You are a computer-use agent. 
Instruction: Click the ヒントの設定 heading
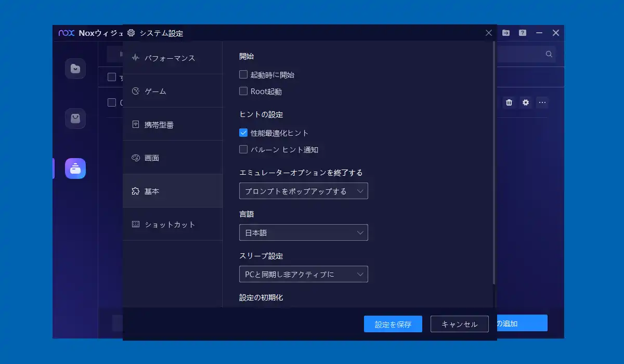pyautogui.click(x=261, y=114)
